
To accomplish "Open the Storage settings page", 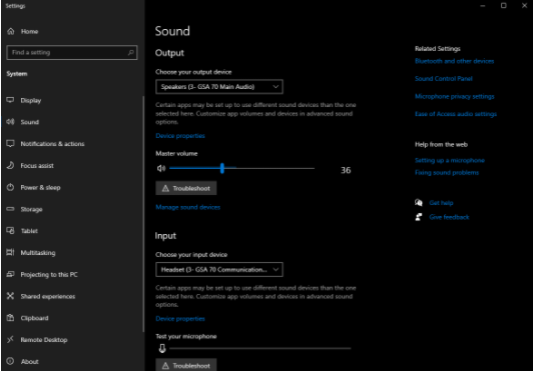I will point(31,209).
